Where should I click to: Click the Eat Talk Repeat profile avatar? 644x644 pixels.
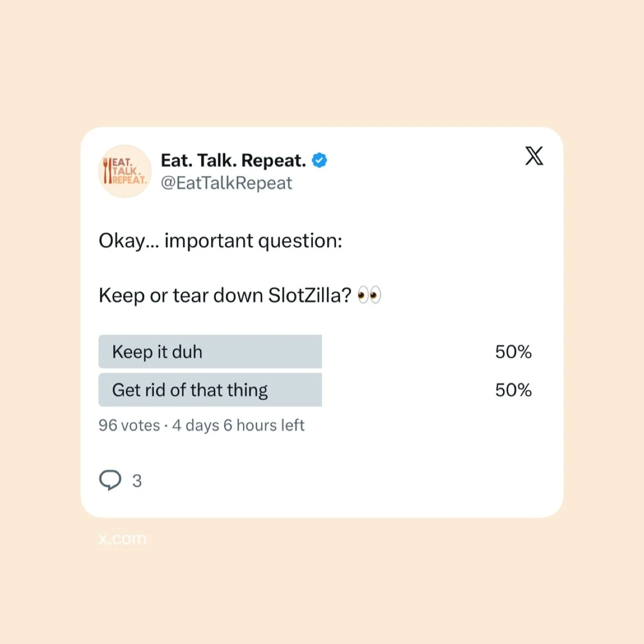click(x=125, y=171)
